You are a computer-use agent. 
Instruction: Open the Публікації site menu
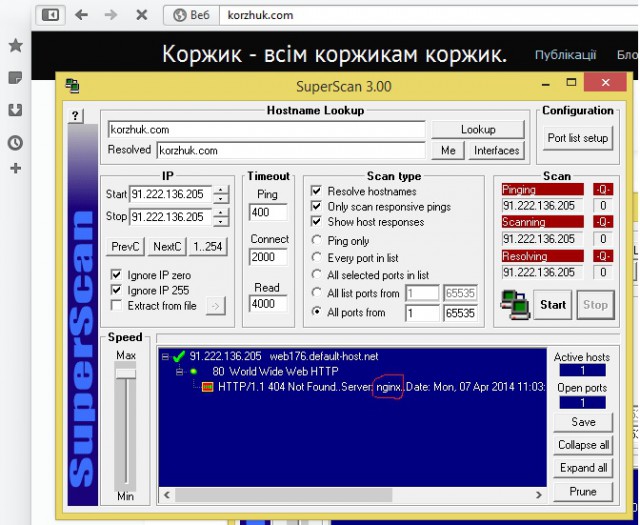click(x=565, y=55)
